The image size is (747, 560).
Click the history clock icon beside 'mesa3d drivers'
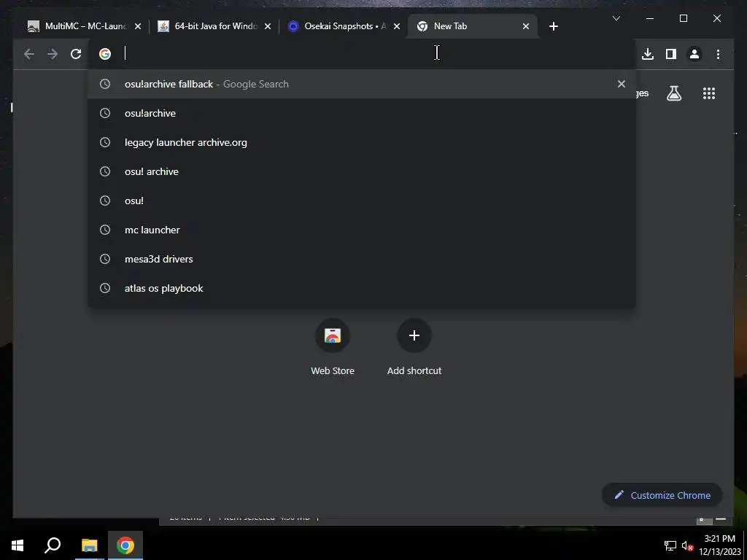[x=105, y=259]
